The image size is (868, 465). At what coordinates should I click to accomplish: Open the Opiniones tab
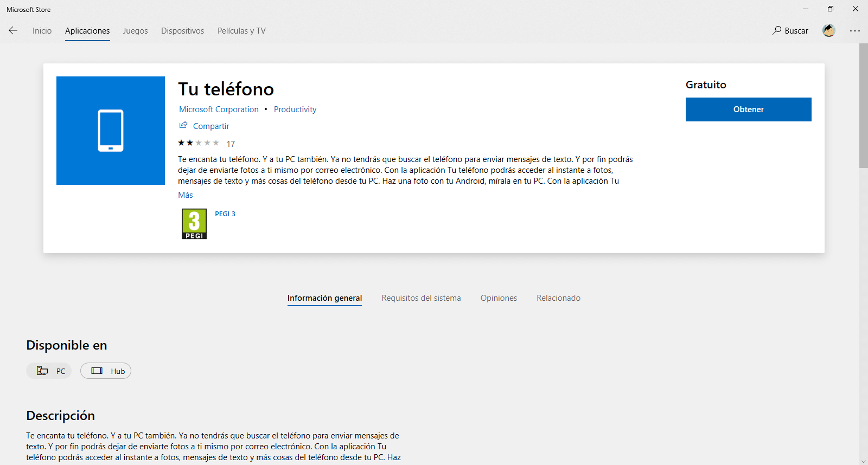click(499, 298)
